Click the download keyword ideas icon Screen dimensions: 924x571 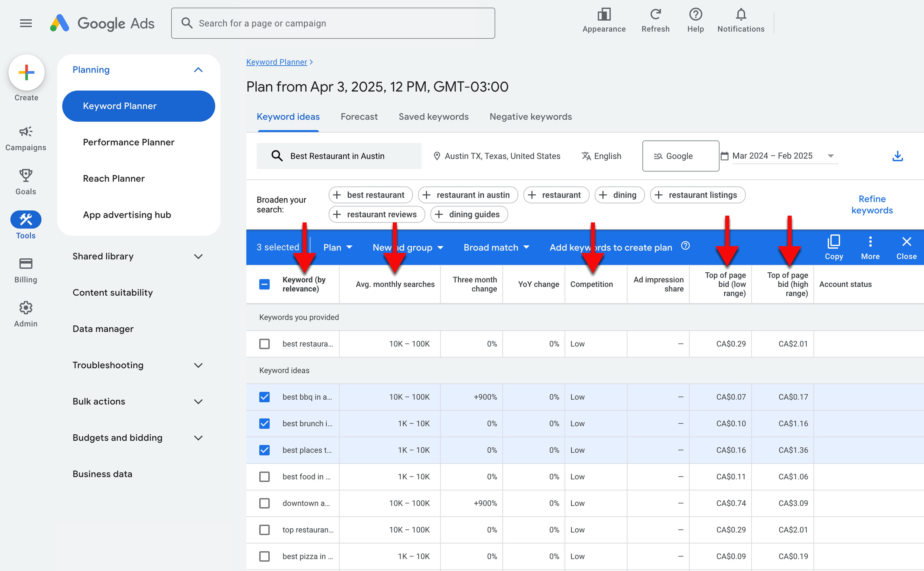pos(897,156)
